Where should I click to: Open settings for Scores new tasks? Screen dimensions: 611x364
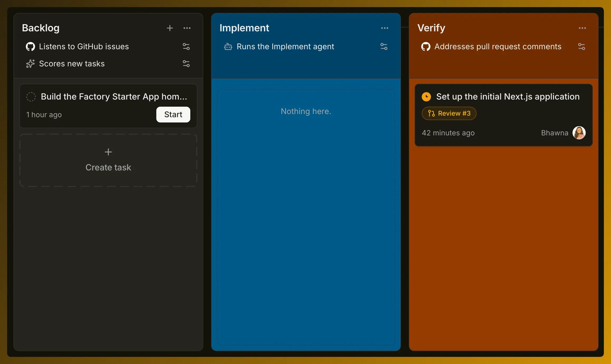(x=186, y=63)
